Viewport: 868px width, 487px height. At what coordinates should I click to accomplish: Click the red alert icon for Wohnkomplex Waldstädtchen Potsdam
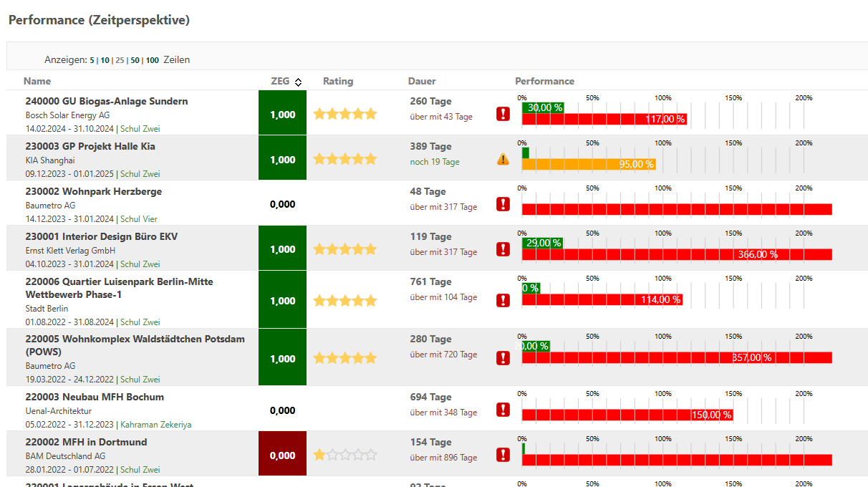click(503, 357)
